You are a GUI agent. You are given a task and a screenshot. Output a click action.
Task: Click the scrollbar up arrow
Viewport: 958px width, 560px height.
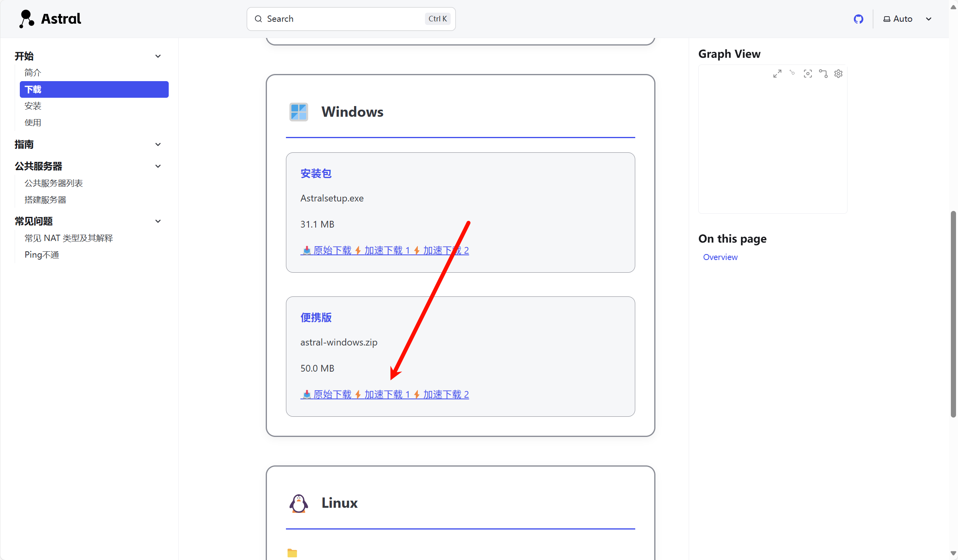click(953, 7)
